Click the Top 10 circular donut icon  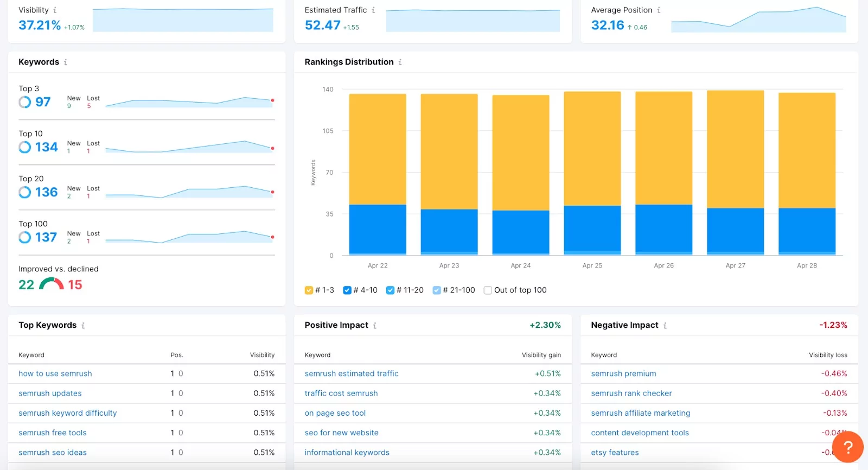(x=25, y=147)
